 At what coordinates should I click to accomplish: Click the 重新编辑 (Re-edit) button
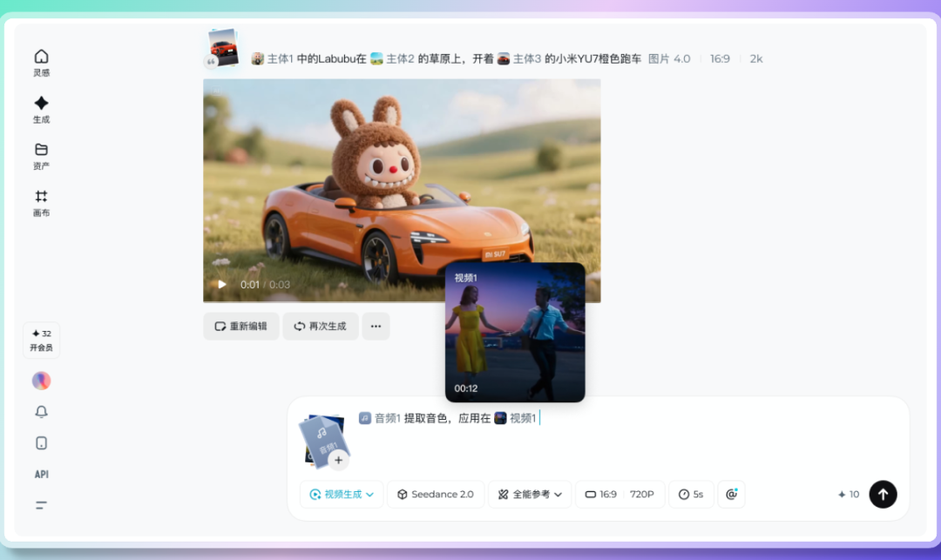point(240,326)
